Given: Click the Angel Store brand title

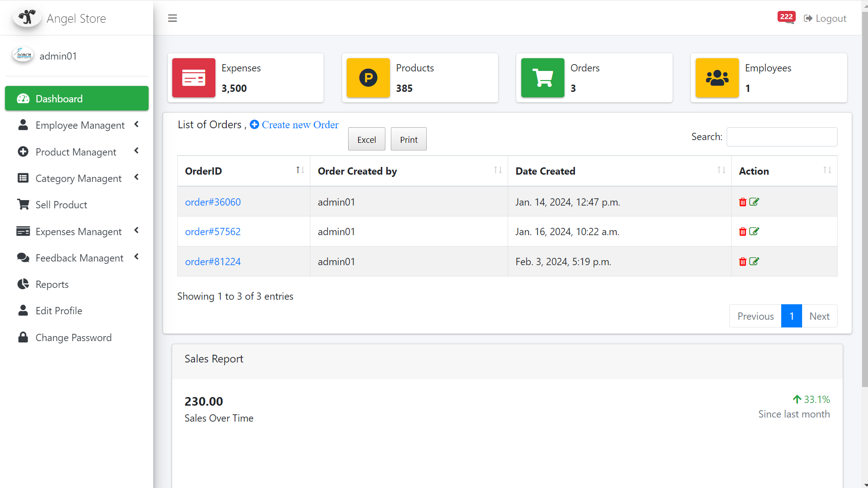Looking at the screenshot, I should 76,18.
